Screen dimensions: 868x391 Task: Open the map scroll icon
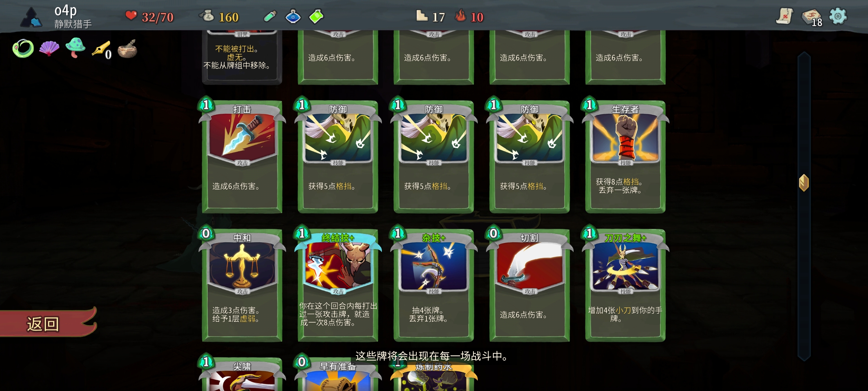tap(784, 16)
